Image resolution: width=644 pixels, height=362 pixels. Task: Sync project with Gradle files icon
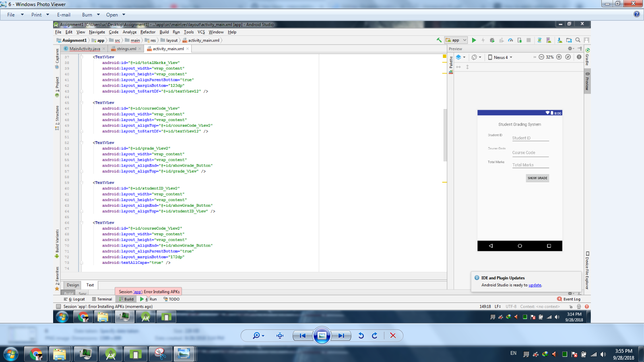[539, 40]
